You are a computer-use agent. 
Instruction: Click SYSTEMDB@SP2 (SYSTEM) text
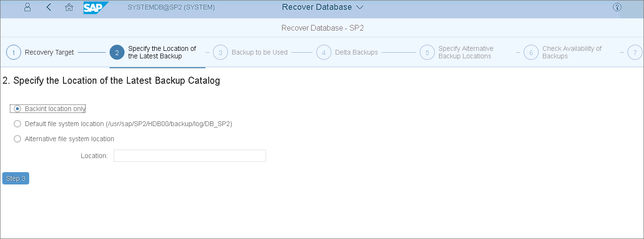point(171,7)
